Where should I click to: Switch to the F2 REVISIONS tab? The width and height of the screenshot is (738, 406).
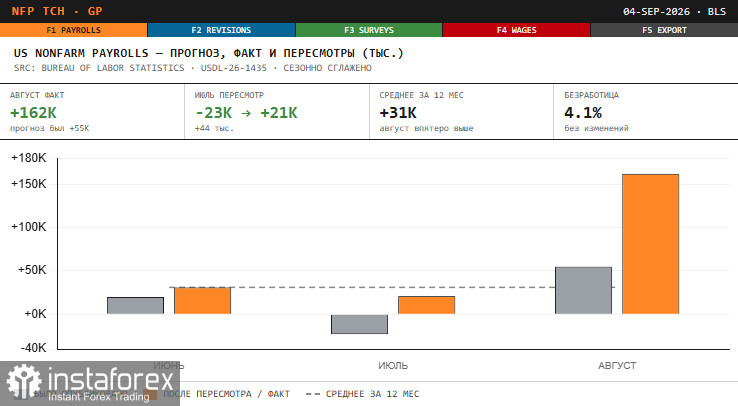pyautogui.click(x=221, y=30)
